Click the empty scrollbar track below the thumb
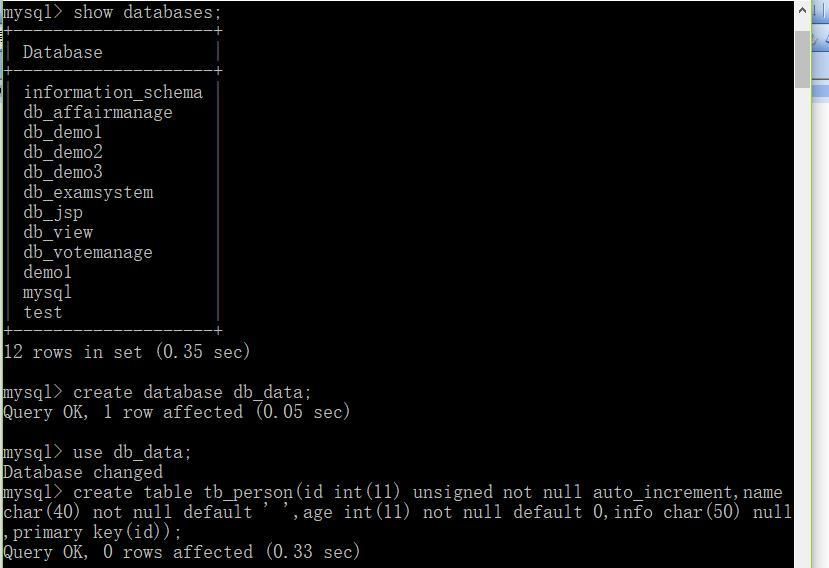Image resolution: width=829 pixels, height=568 pixels. (x=802, y=328)
